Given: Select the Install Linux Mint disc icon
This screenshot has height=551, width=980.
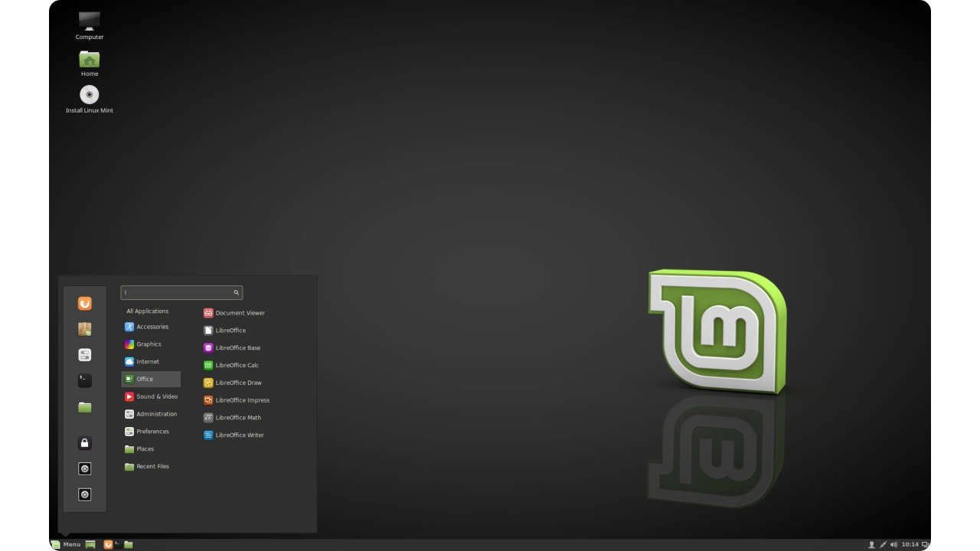Looking at the screenshot, I should pos(90,99).
